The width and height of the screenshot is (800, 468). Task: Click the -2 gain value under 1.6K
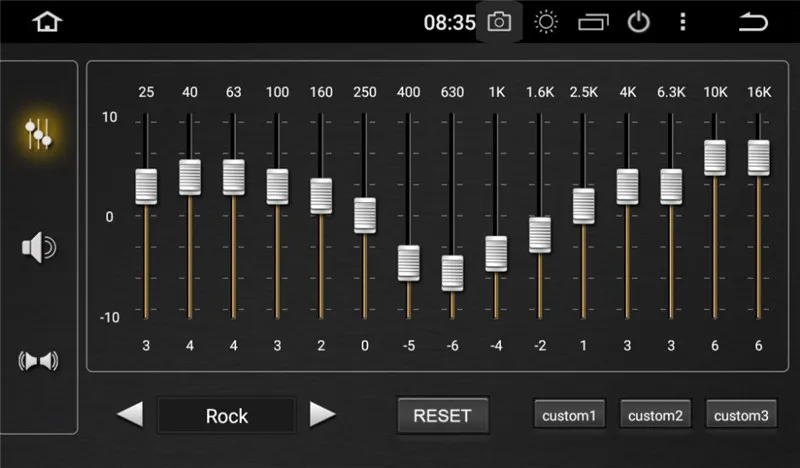(x=540, y=346)
